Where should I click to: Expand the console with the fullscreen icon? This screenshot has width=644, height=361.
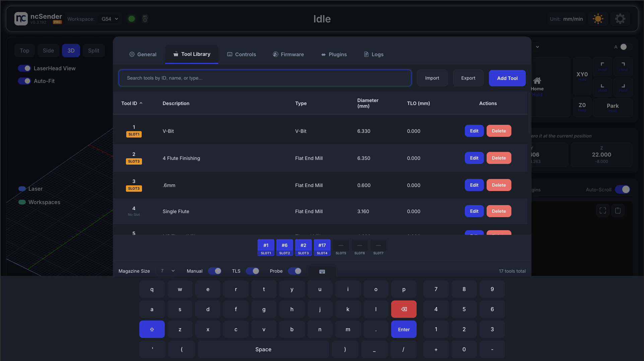[602, 210]
